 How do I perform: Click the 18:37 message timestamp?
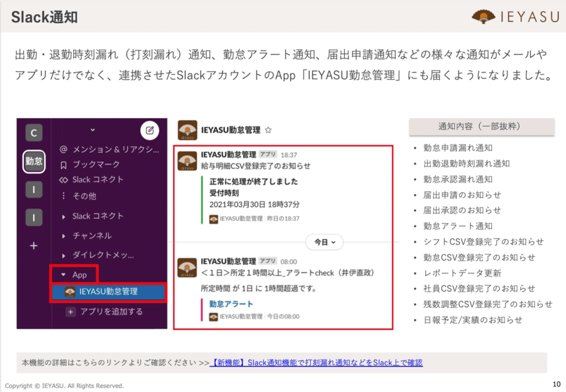pyautogui.click(x=289, y=155)
